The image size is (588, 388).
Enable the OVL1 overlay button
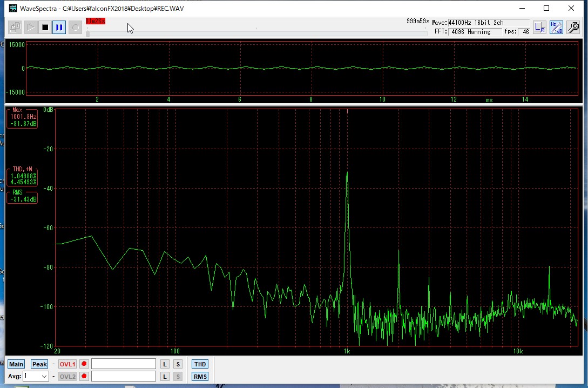[67, 364]
